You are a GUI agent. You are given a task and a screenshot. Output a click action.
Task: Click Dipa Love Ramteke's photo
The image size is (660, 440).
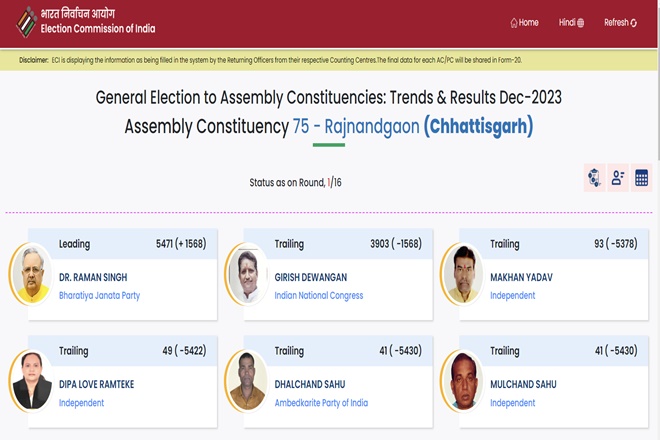[31, 381]
